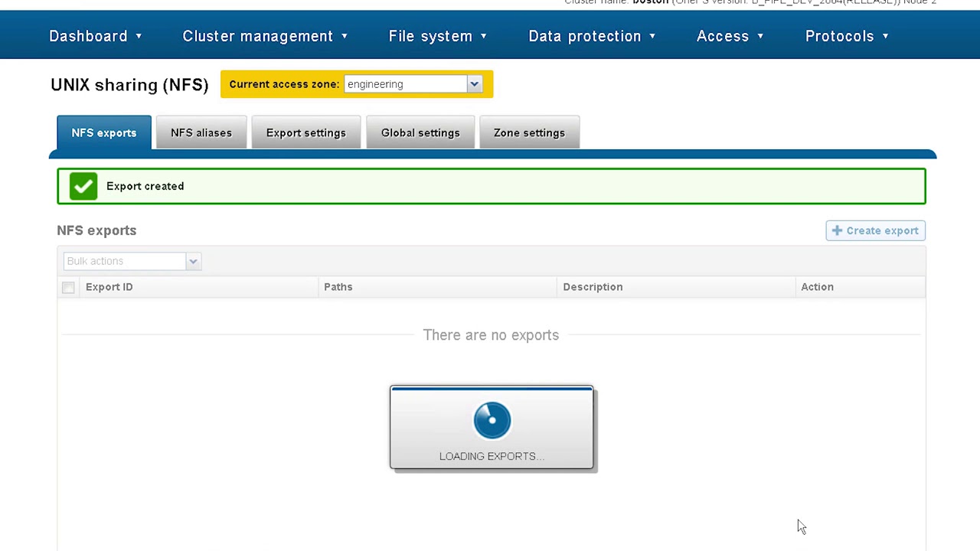Click the loading exports spinner icon
This screenshot has height=551, width=980.
pyautogui.click(x=492, y=420)
